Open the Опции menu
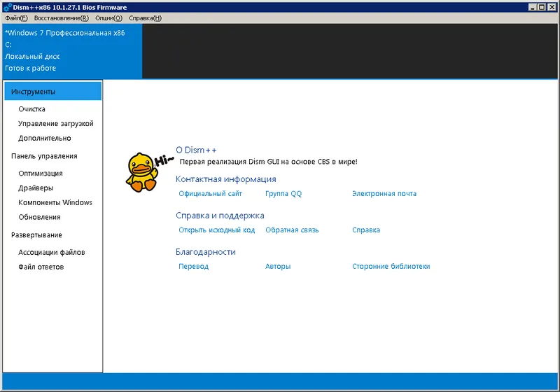Viewport: 560px width, 392px height. 108,18
